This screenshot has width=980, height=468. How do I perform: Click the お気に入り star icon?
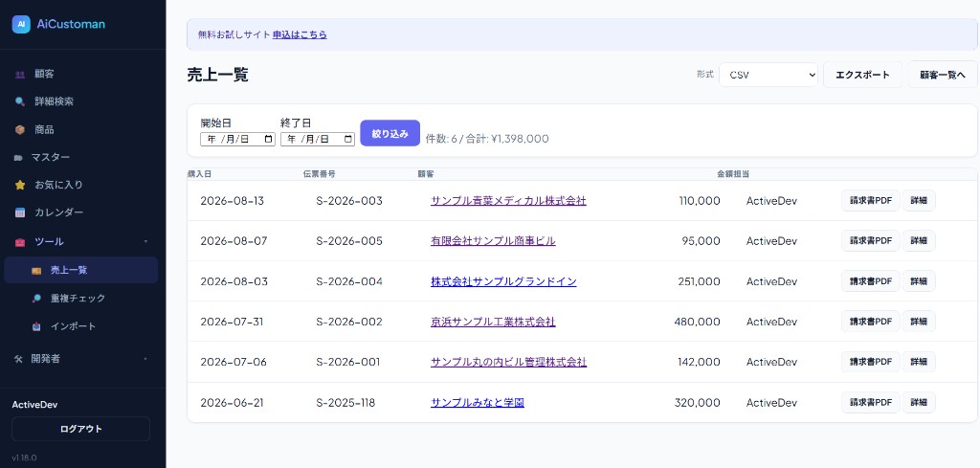20,185
